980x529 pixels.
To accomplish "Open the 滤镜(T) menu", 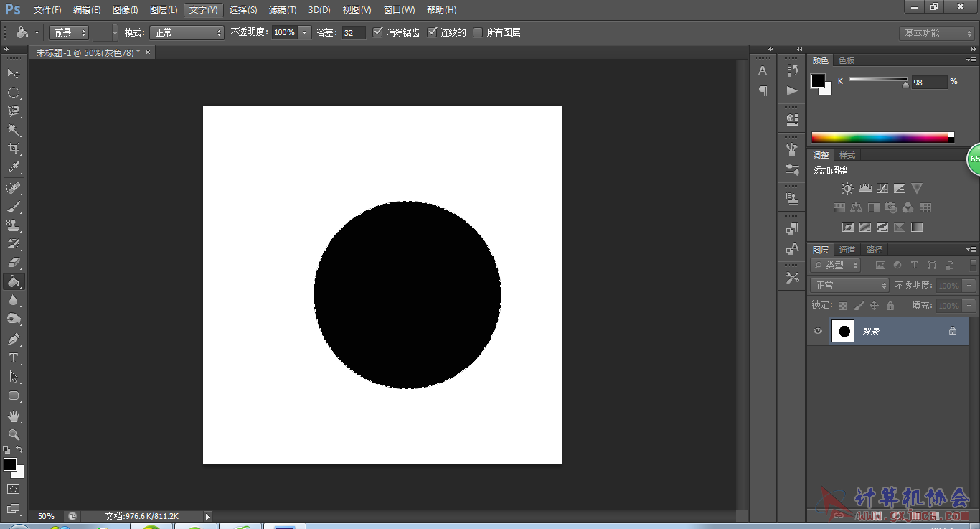I will [x=283, y=10].
